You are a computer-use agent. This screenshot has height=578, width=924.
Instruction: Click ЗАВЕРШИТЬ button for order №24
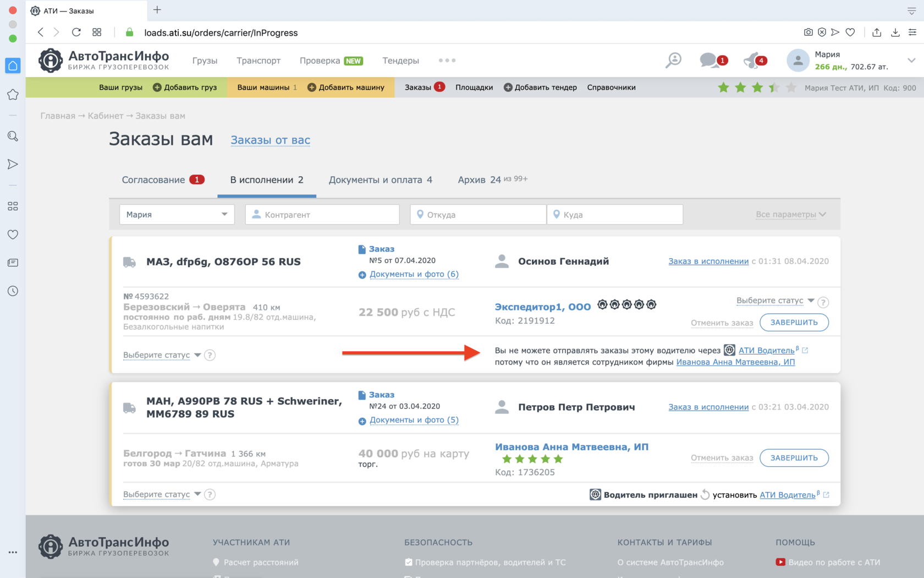point(794,458)
